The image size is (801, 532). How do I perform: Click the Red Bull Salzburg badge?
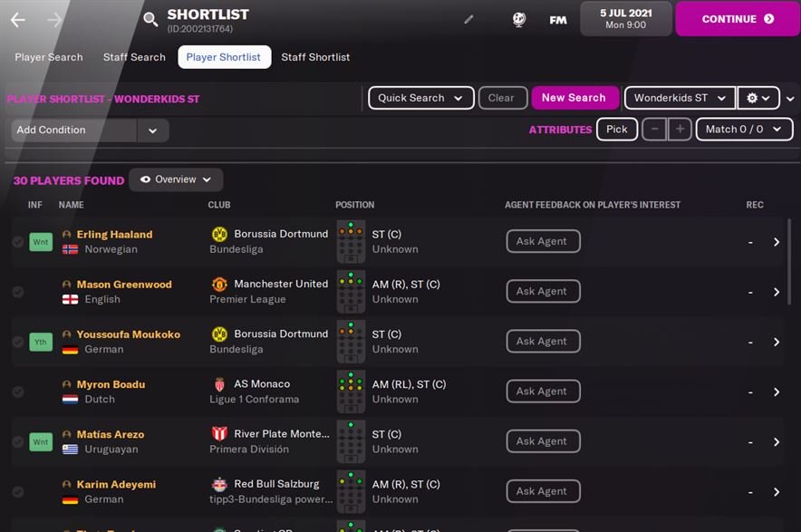click(219, 484)
